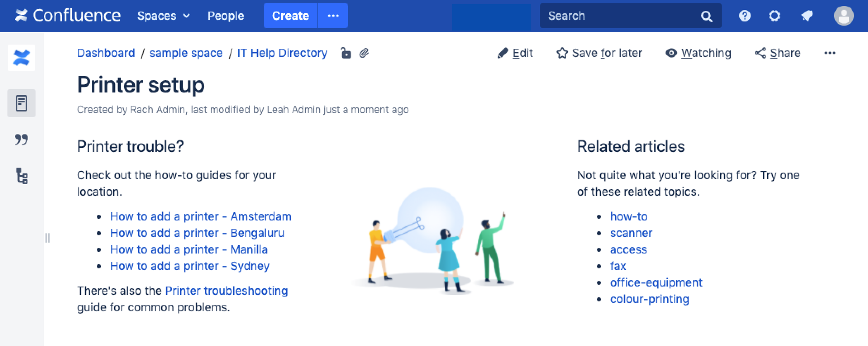Image resolution: width=868 pixels, height=346 pixels.
Task: Open Blog quote icon in sidebar
Action: click(21, 140)
